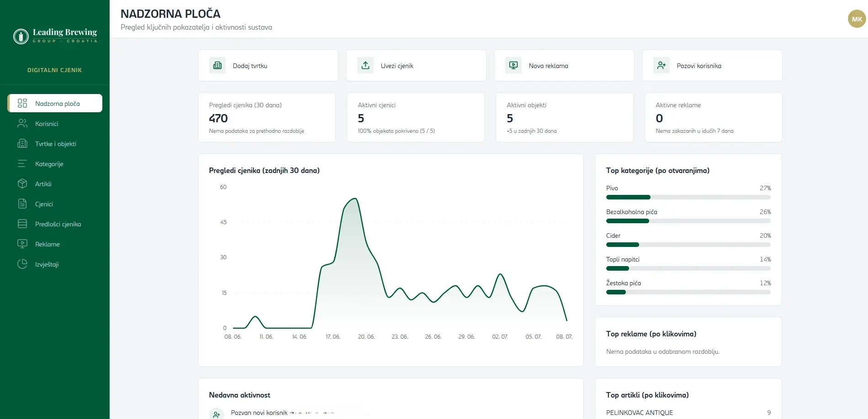This screenshot has width=868, height=419.
Task: Open the Korisnici menu item
Action: [x=55, y=123]
